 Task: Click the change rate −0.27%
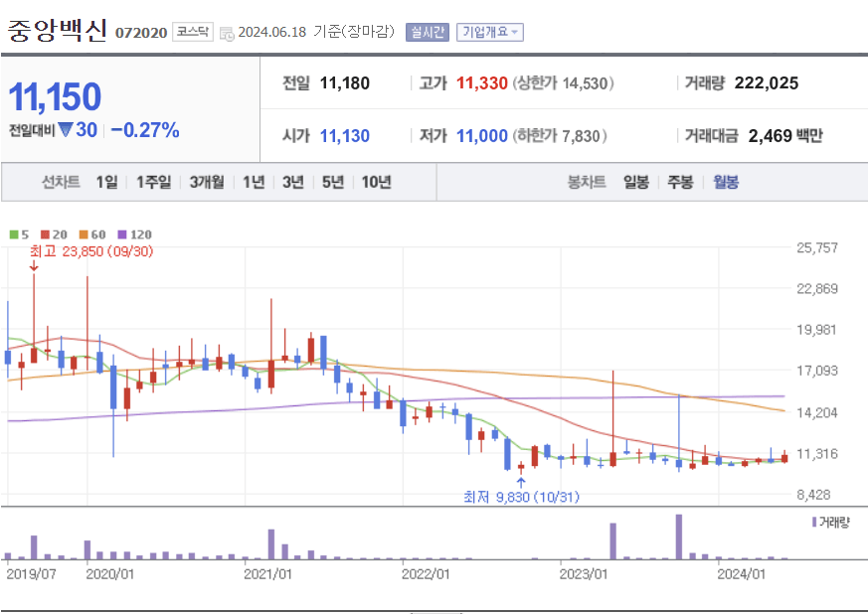145,130
